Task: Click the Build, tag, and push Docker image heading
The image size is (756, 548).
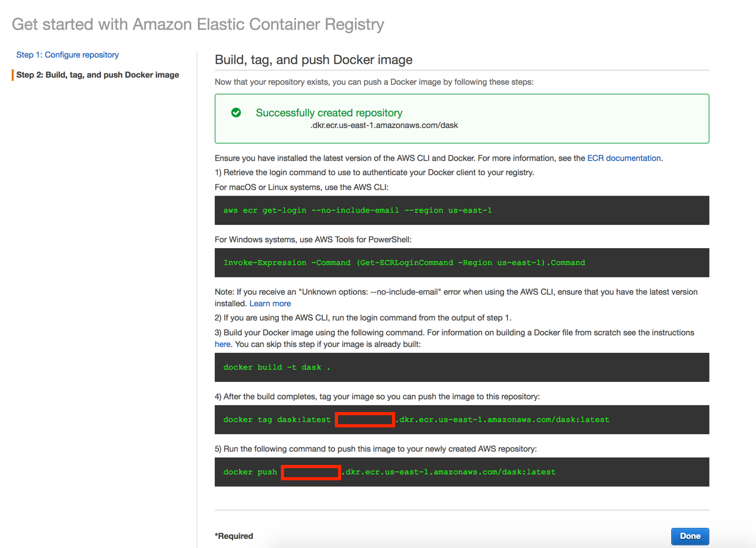Action: pos(313,60)
